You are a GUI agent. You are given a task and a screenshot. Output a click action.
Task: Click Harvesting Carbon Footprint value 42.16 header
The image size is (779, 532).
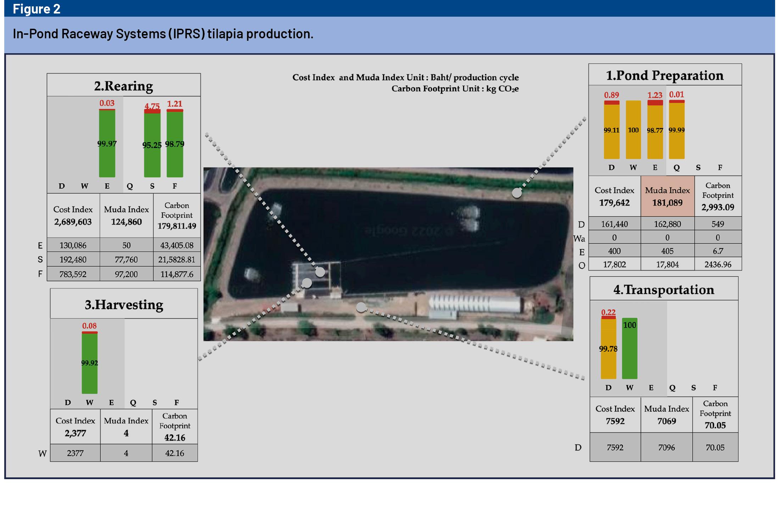point(174,437)
